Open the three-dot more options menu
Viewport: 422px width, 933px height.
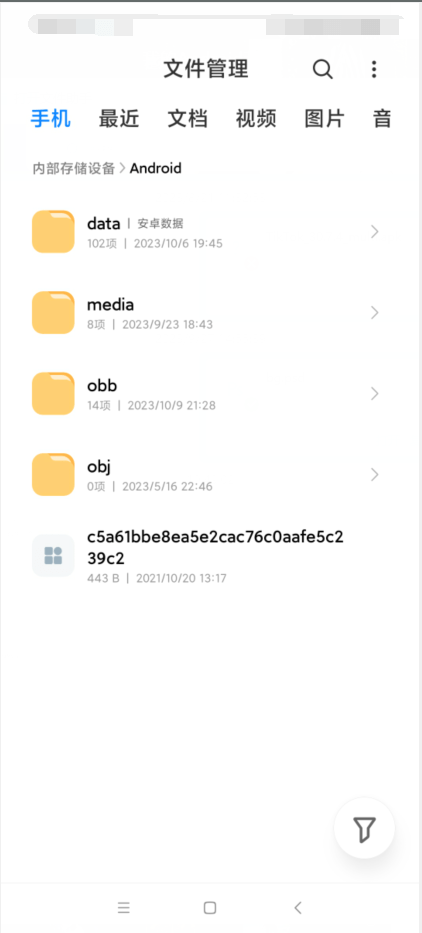[x=374, y=70]
